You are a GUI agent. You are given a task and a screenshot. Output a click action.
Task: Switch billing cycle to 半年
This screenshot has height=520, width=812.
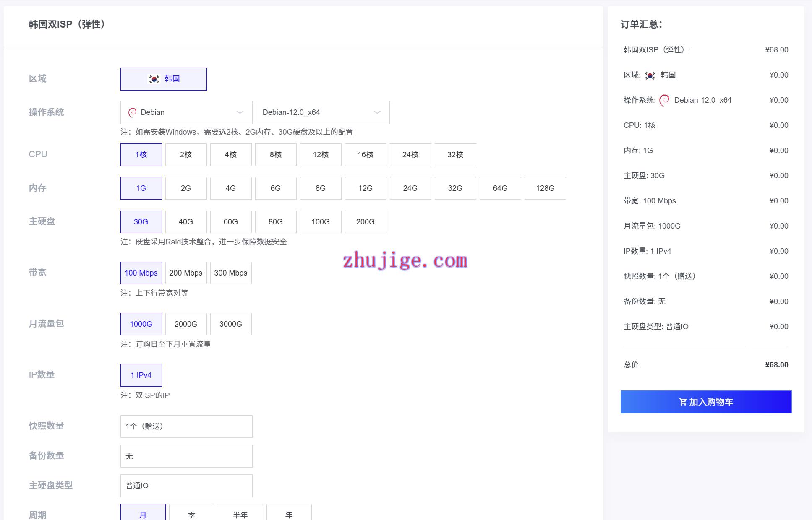[240, 514]
